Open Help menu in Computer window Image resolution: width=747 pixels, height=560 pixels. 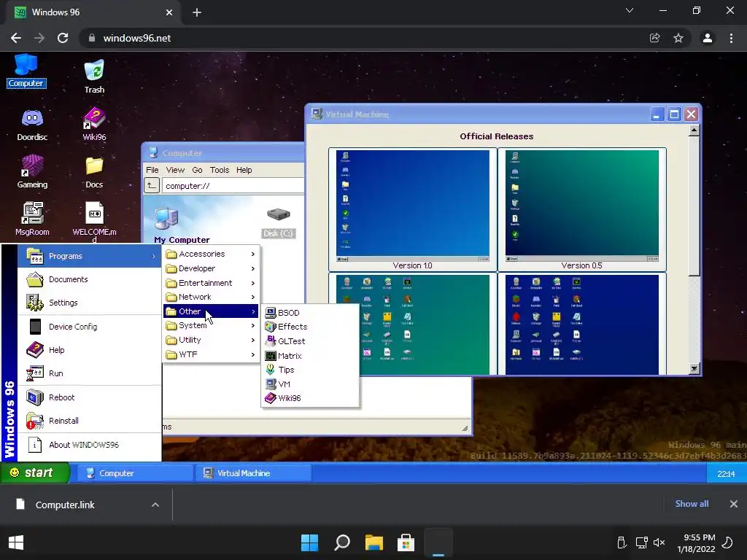[244, 170]
